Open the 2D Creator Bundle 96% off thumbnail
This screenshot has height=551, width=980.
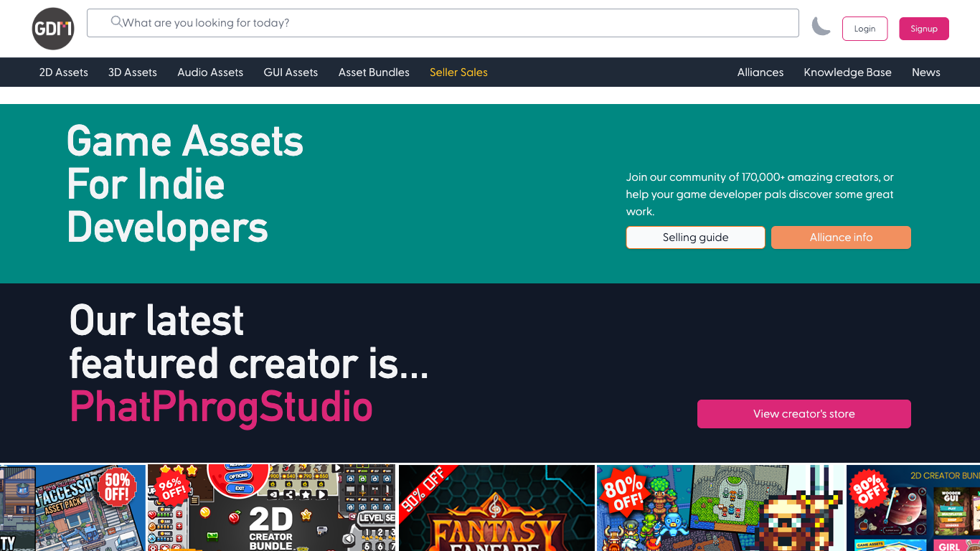point(272,508)
